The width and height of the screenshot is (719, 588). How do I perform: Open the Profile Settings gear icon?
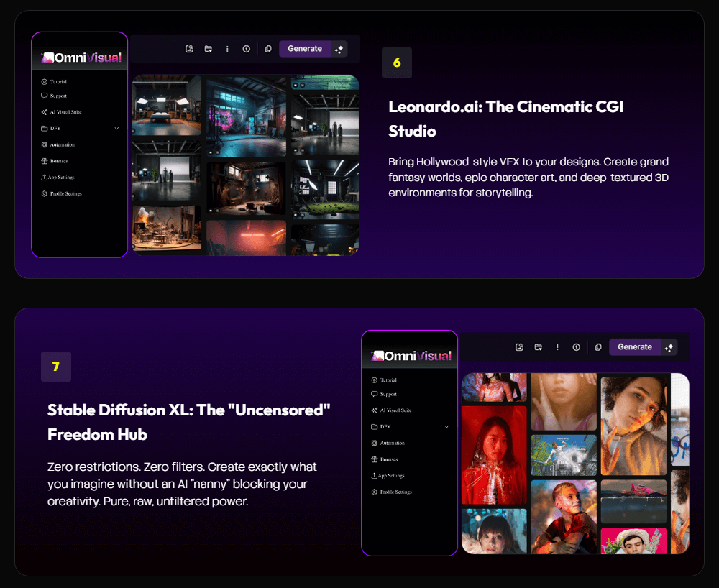pyautogui.click(x=45, y=193)
